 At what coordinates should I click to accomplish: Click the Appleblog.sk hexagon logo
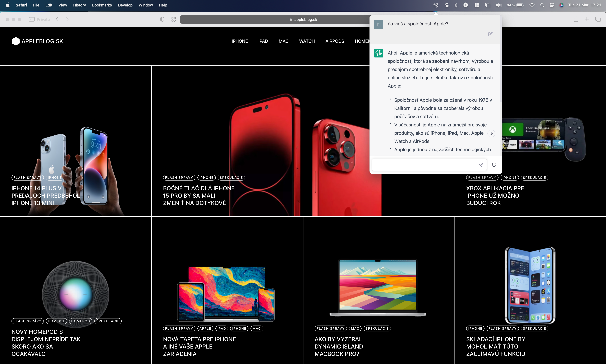(16, 41)
